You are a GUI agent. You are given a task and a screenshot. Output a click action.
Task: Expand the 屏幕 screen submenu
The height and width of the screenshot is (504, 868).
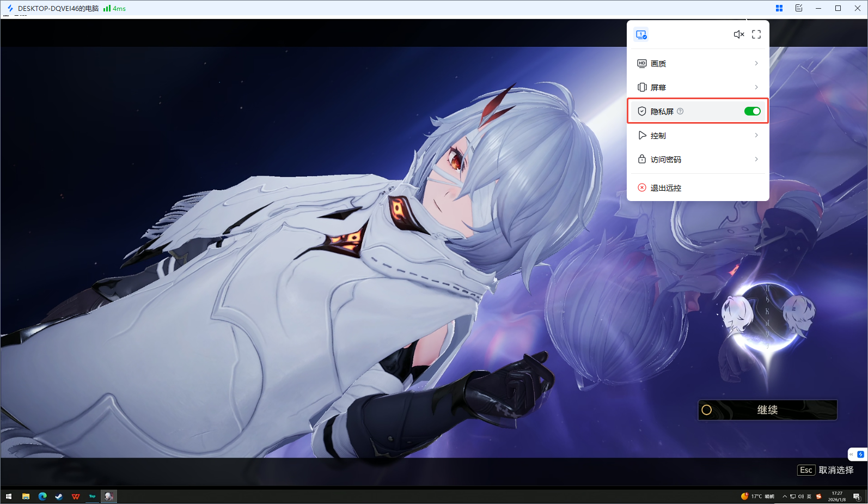point(698,87)
